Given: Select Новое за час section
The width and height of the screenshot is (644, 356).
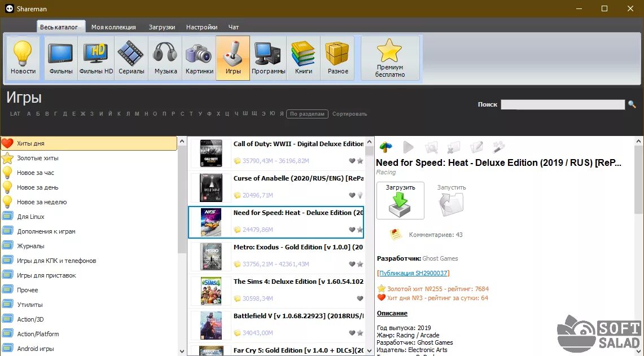Looking at the screenshot, I should click(x=89, y=173).
